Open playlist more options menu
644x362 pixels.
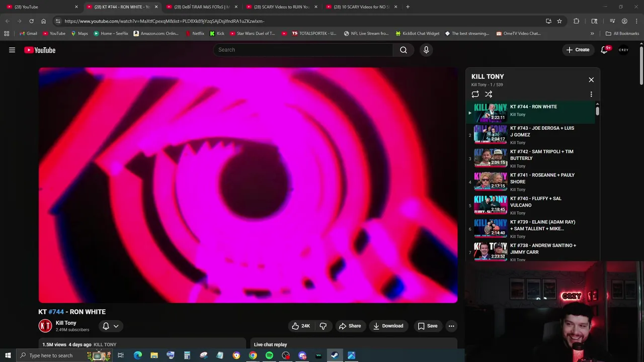point(591,94)
